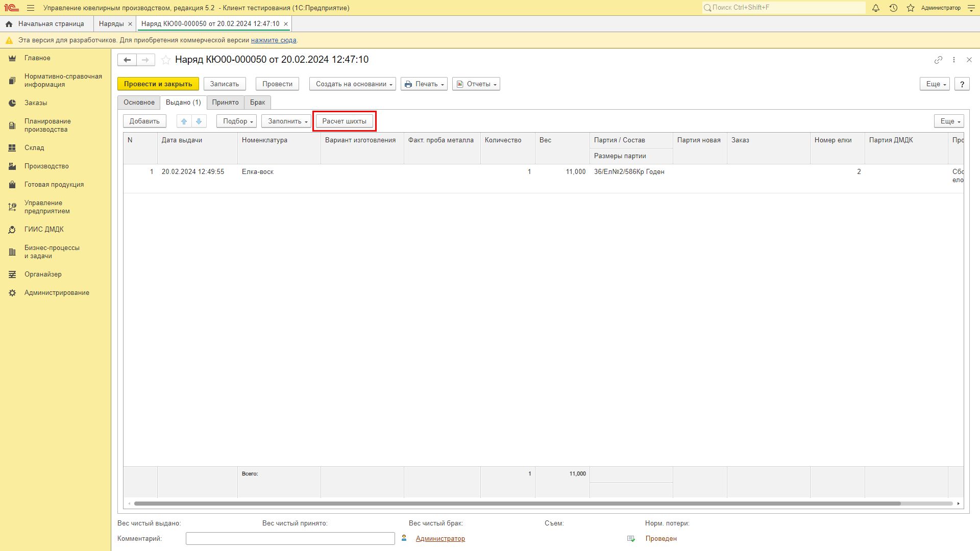Switch to the Брак tab

[x=257, y=103]
